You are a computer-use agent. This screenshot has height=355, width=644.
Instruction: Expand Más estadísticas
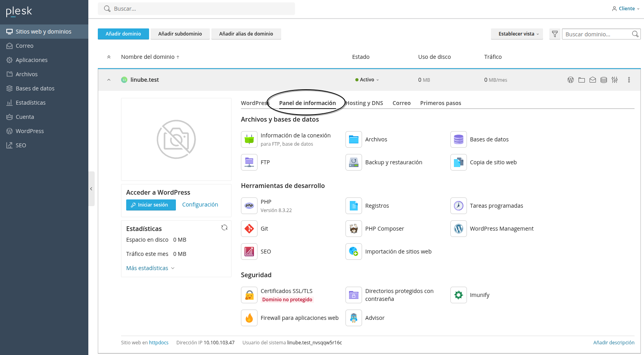150,268
